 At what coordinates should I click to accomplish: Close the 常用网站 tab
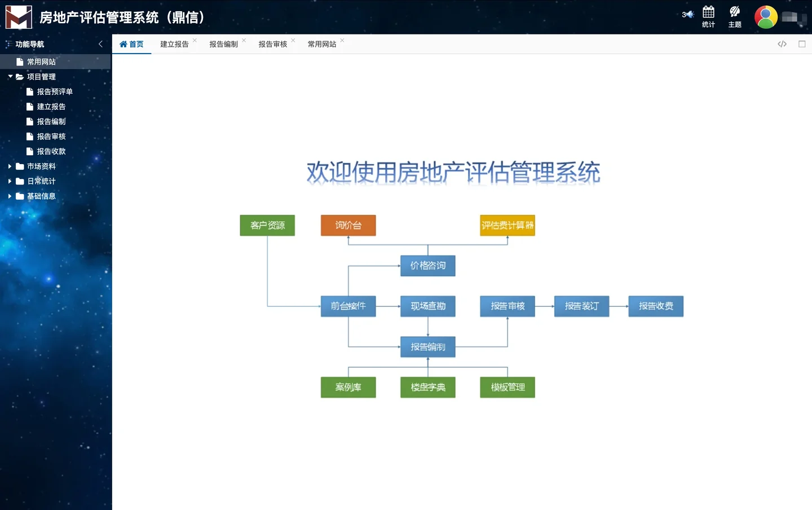(x=343, y=39)
